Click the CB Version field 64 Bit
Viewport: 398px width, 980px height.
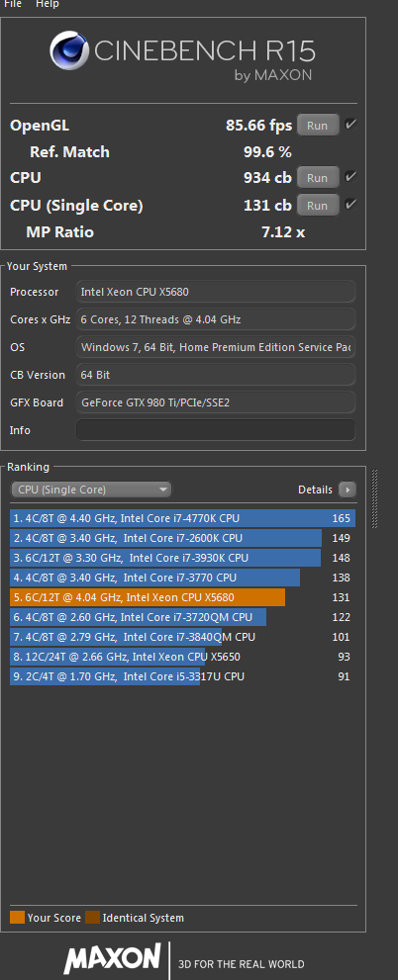point(216,375)
